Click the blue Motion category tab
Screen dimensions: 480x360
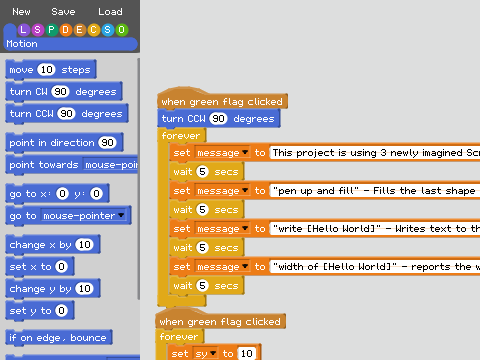tap(70, 44)
